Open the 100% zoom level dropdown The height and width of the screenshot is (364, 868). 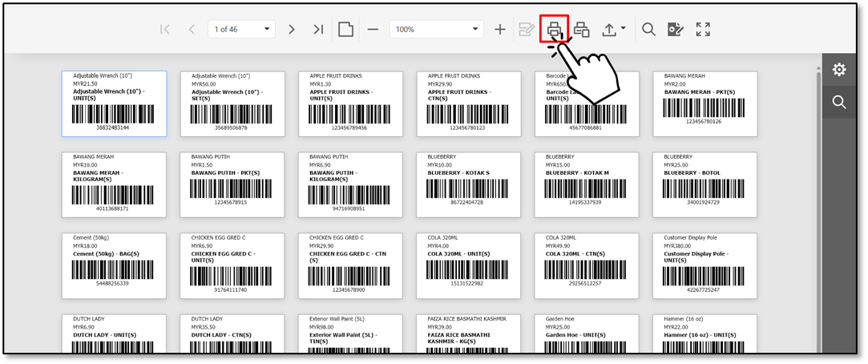pyautogui.click(x=436, y=30)
